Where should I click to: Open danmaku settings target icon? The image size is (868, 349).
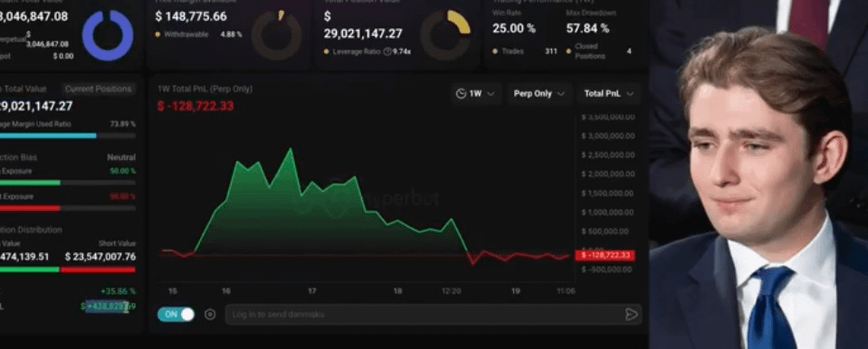pos(210,314)
